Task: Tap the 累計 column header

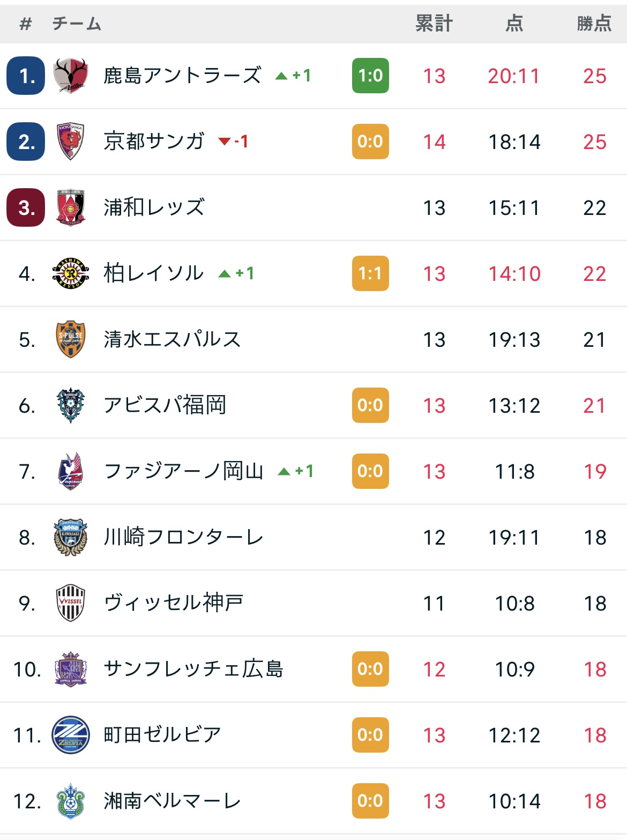Action: [x=434, y=24]
